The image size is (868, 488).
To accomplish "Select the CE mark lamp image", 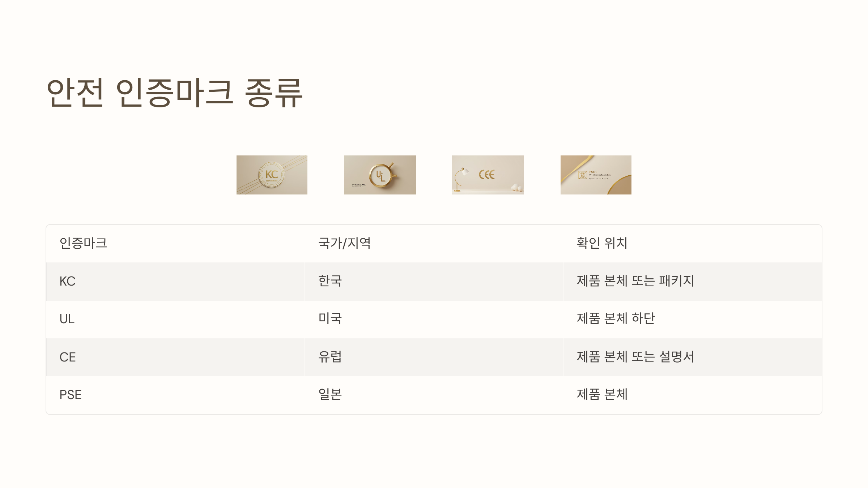I will tap(488, 175).
